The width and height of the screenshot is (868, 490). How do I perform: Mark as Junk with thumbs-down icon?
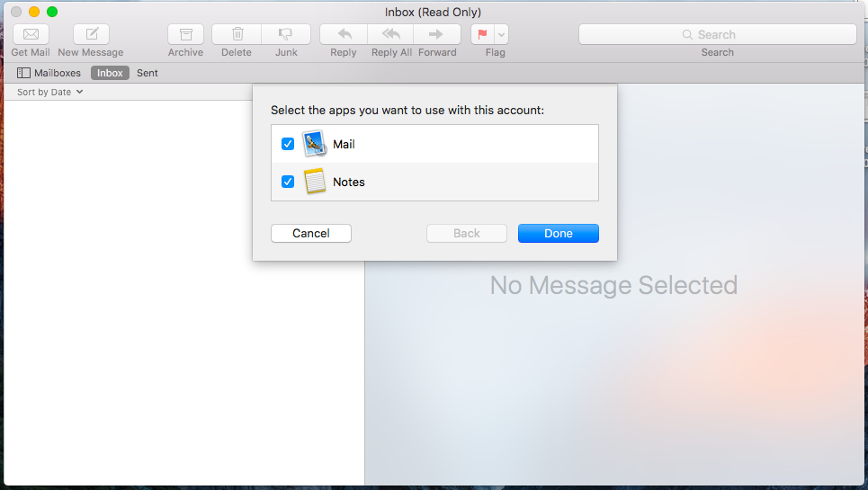pyautogui.click(x=286, y=34)
